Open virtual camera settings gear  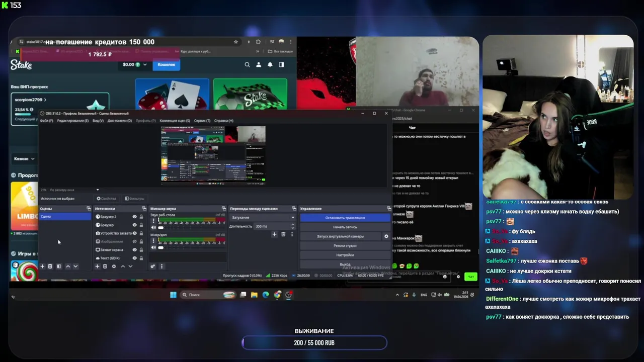tap(386, 236)
